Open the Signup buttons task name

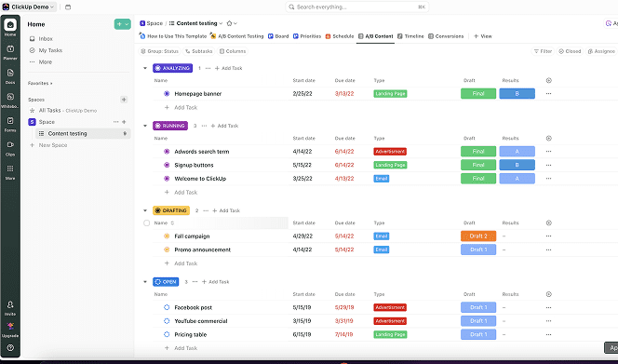tap(194, 165)
